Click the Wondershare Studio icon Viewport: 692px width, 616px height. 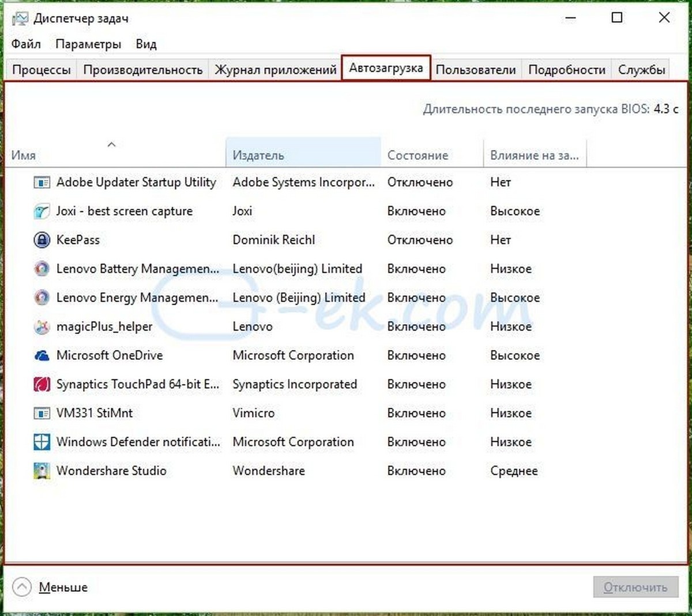tap(42, 471)
